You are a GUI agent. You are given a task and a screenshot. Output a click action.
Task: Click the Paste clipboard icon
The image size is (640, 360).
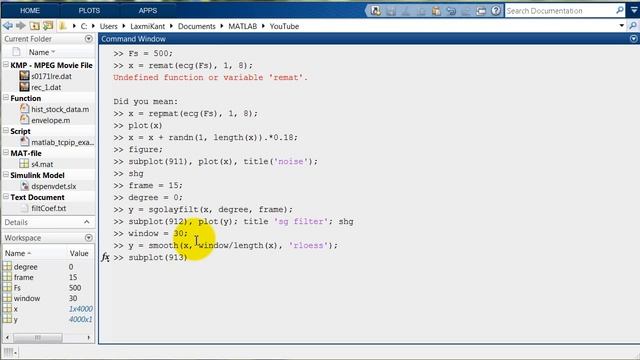436,11
